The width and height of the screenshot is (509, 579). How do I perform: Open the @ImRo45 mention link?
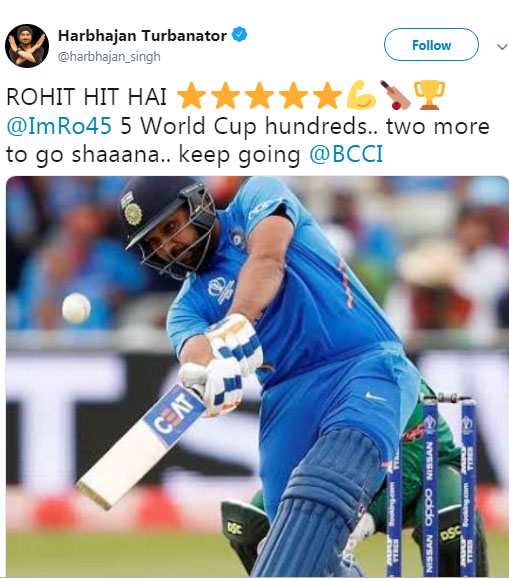pos(59,126)
